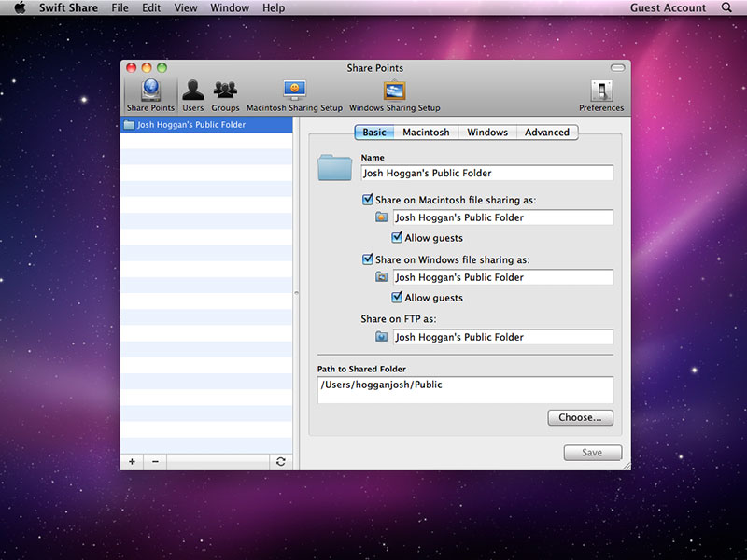Click the Windows share name field
Image resolution: width=747 pixels, height=560 pixels.
click(503, 277)
